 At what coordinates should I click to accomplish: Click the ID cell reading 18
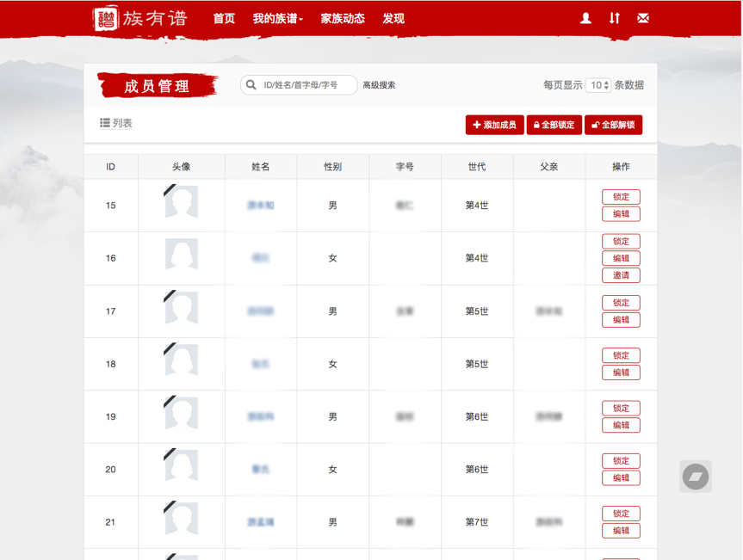pyautogui.click(x=110, y=364)
